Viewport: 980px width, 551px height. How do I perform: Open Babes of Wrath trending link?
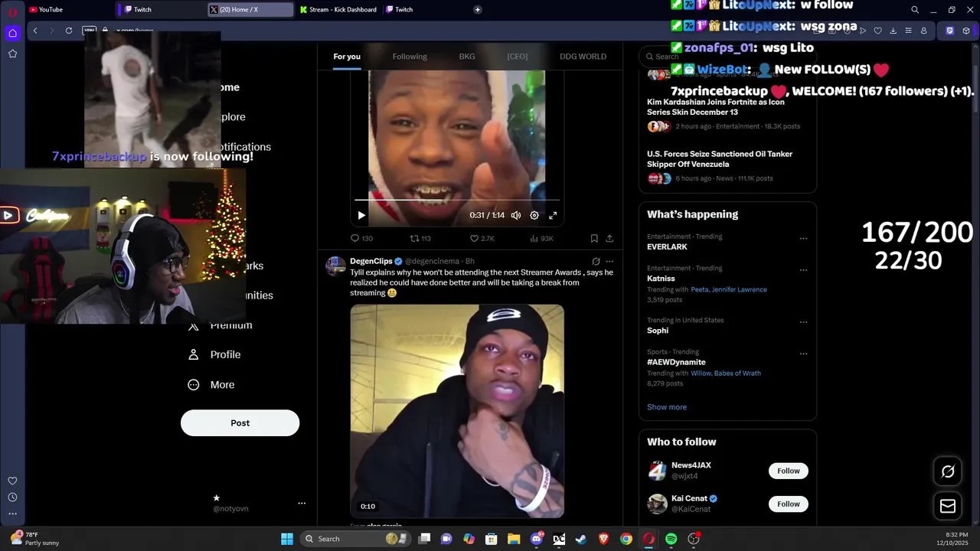(x=738, y=373)
